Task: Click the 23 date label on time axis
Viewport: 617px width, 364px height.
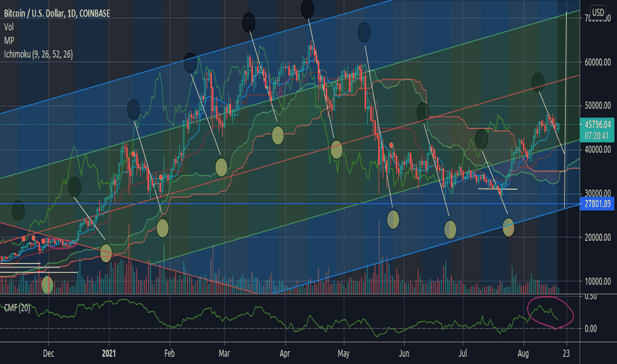Action: tap(566, 353)
